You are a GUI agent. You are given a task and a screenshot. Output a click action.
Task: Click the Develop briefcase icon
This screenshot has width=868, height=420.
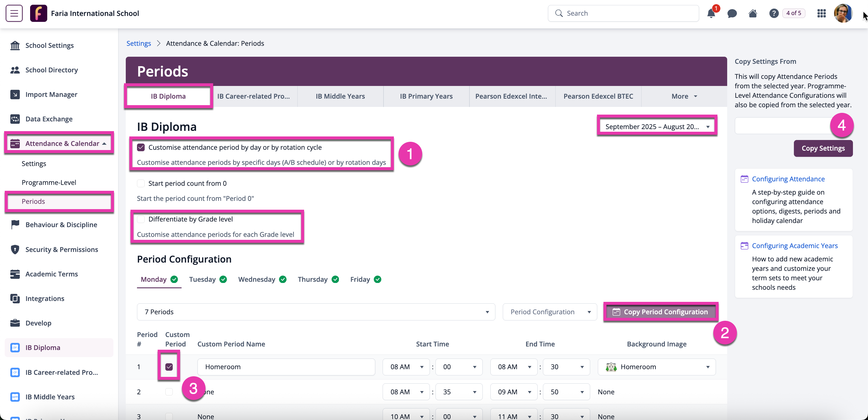15,323
